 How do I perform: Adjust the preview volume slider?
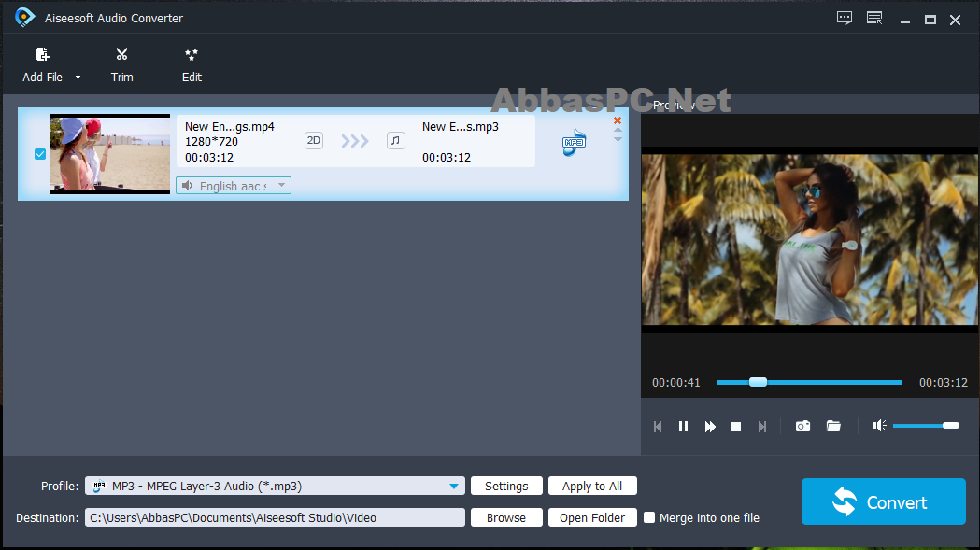click(x=926, y=426)
